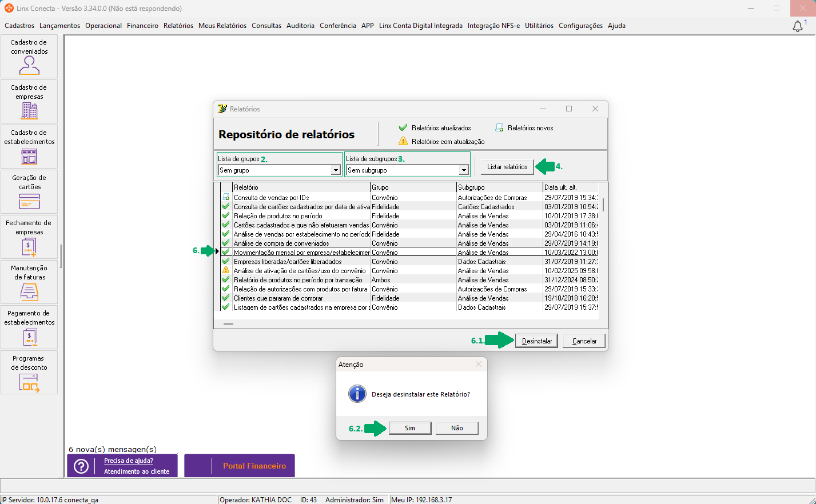
Task: Click the green check beside 'Clientes que pararam de comprar'
Action: click(226, 298)
